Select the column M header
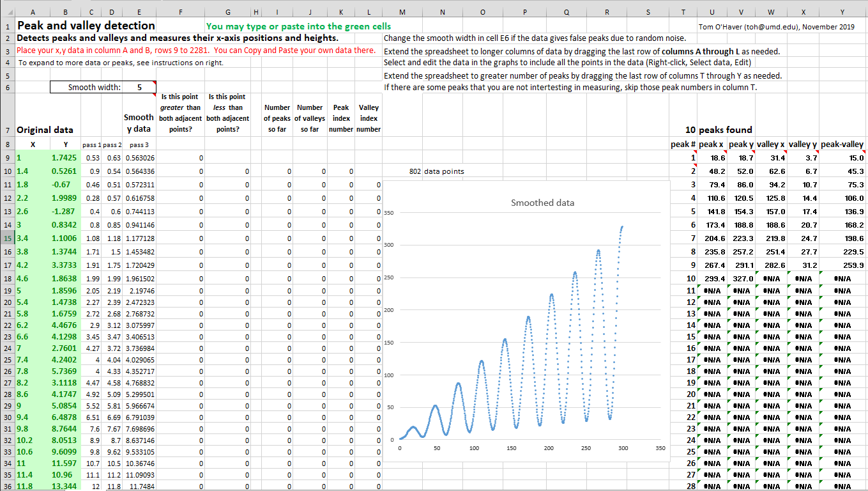The height and width of the screenshot is (491, 868). 402,12
